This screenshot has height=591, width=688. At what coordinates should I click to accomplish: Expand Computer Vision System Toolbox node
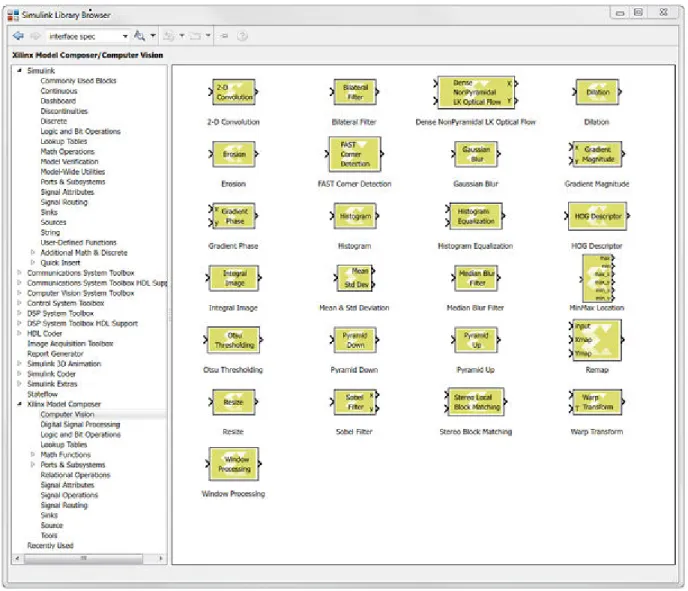click(19, 293)
